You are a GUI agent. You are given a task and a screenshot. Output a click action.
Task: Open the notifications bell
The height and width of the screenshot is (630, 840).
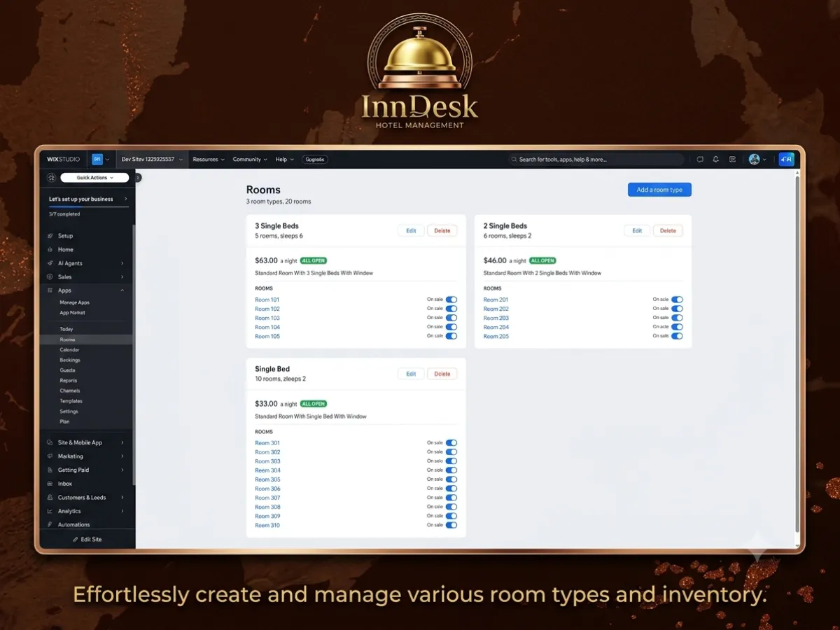click(715, 160)
